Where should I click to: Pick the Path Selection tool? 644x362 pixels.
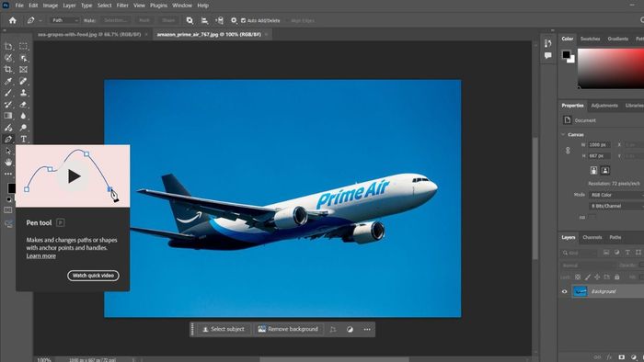click(x=8, y=151)
